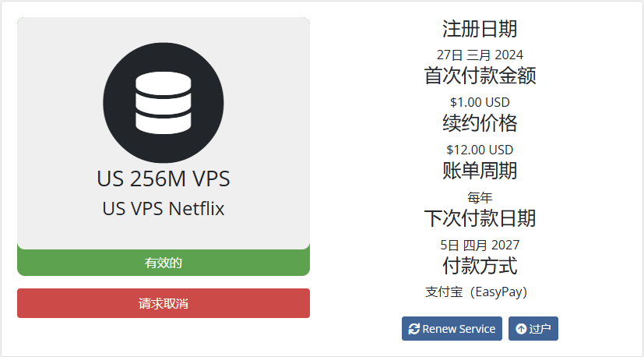Click the 过户 transfer button
The image size is (644, 357).
coord(533,329)
